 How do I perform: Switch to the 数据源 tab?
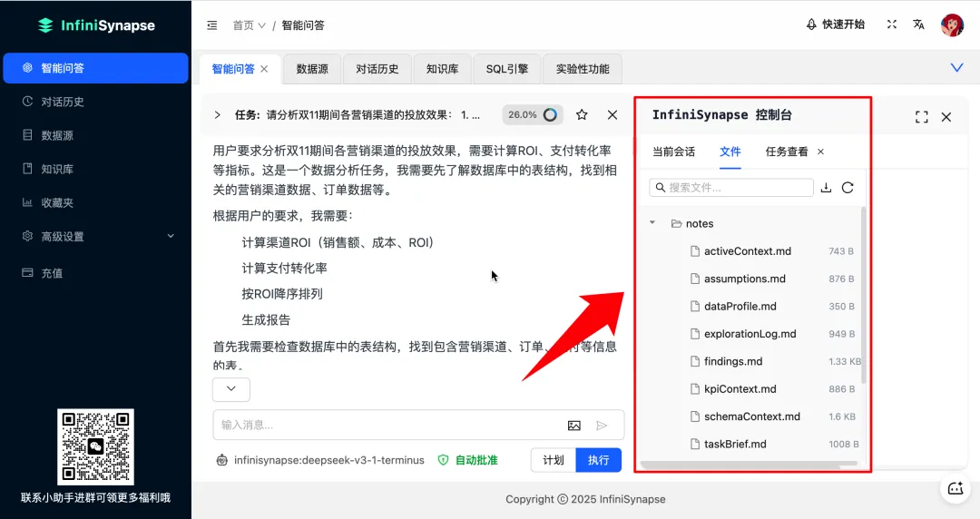pos(312,69)
